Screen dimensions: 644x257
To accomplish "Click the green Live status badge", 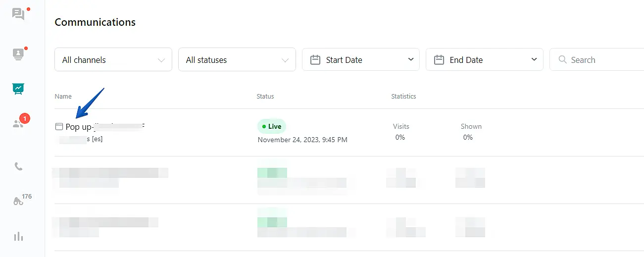I will point(272,126).
